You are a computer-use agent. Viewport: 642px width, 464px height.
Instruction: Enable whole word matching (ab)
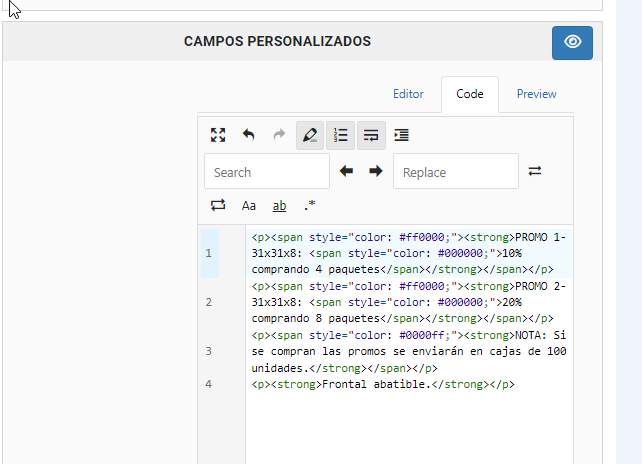[x=280, y=205]
